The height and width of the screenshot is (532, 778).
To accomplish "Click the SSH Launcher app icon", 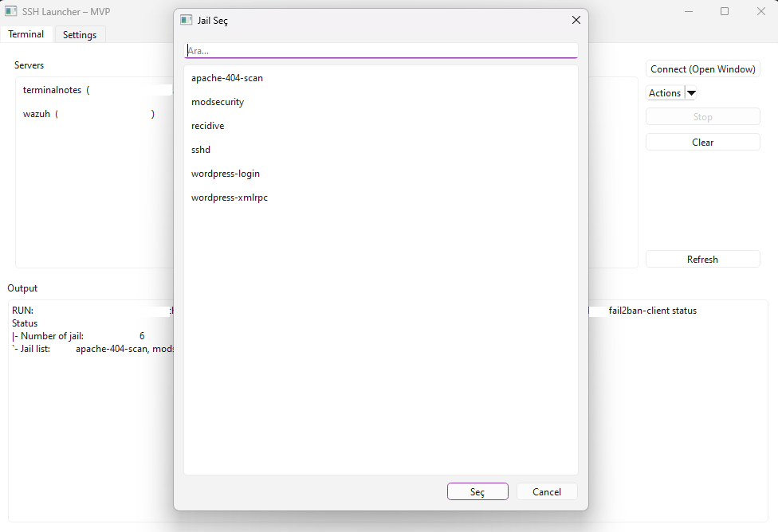I will pos(12,12).
